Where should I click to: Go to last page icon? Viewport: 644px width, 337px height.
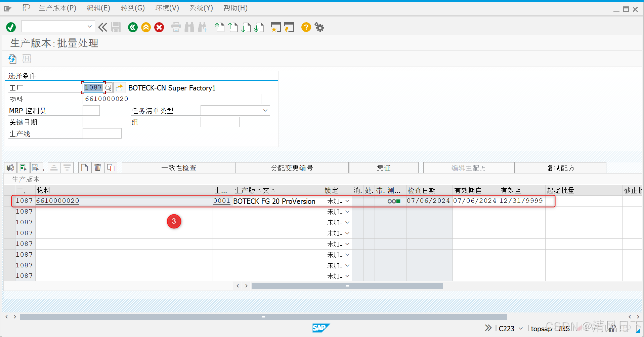259,27
